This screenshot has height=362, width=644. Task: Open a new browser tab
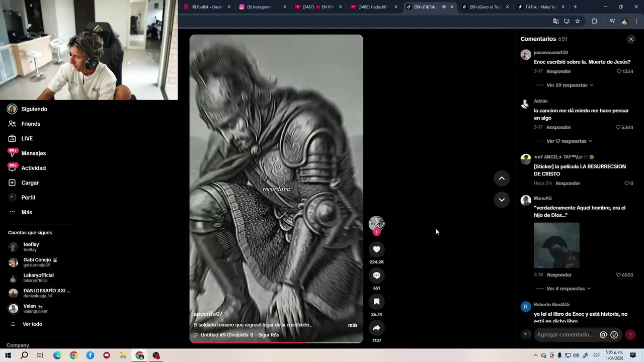(575, 7)
